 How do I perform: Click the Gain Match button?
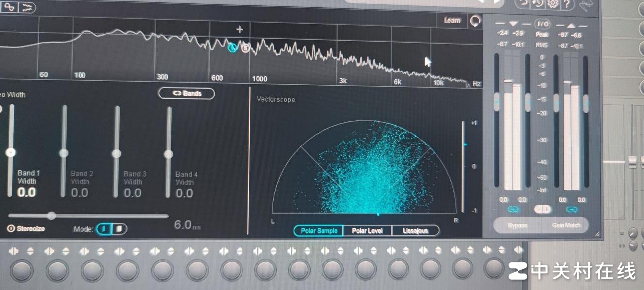point(566,225)
